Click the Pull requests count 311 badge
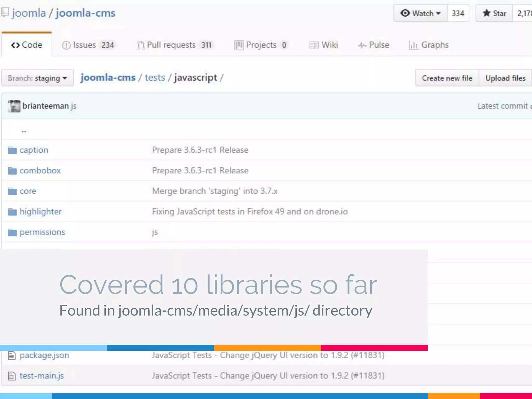 click(207, 45)
